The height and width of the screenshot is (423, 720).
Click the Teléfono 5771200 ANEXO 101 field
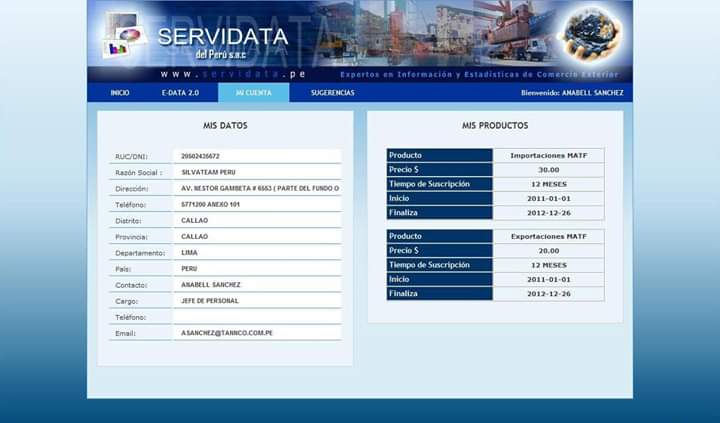(257, 204)
